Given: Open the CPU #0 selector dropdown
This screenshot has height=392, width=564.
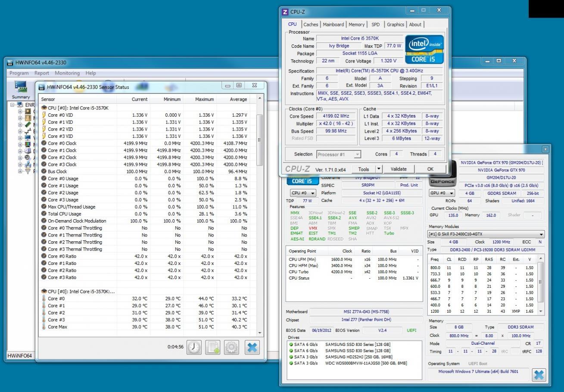Looking at the screenshot, I should 303,193.
